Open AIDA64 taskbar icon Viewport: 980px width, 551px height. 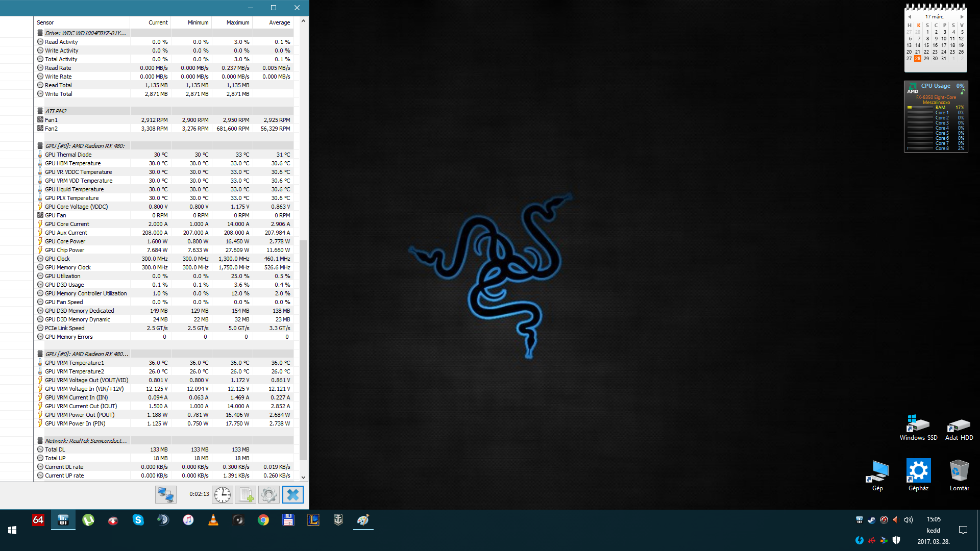coord(38,520)
